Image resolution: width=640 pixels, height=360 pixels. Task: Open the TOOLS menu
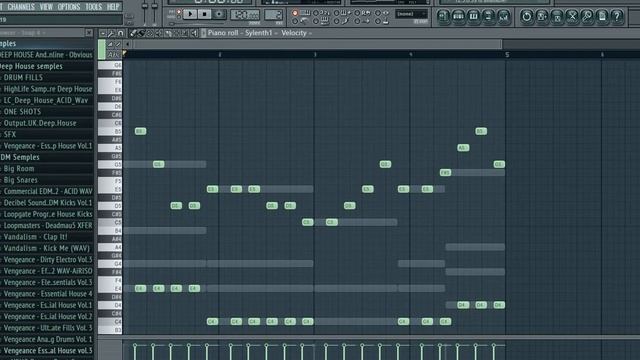[x=93, y=7]
